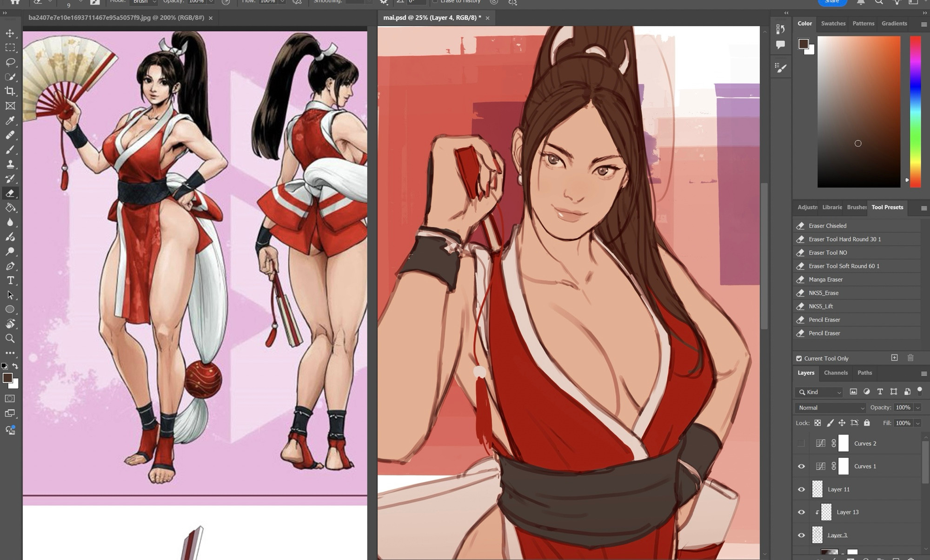The width and height of the screenshot is (930, 560).
Task: Select the Eraser Chiseled preset
Action: coord(857,226)
